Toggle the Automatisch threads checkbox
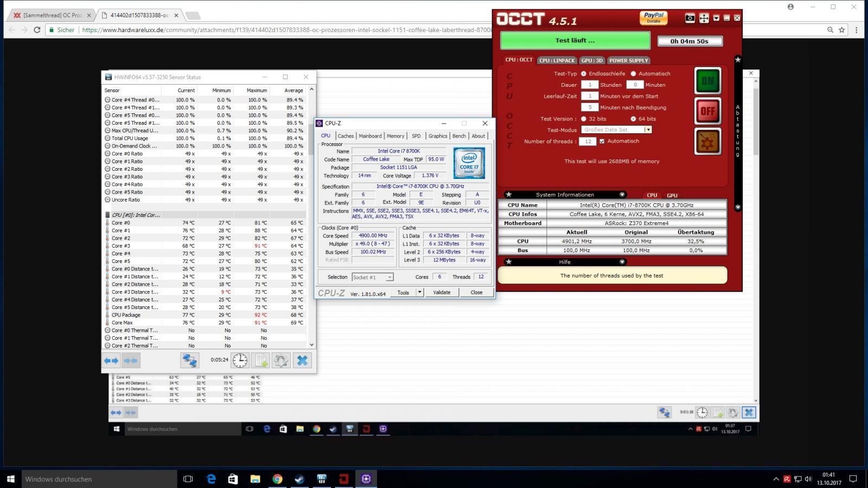This screenshot has height=488, width=868. pyautogui.click(x=602, y=142)
